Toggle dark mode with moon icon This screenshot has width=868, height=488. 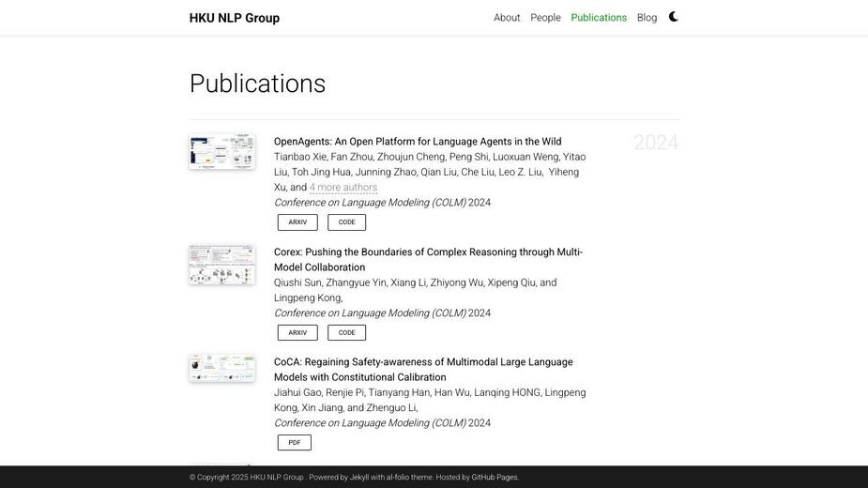point(673,17)
